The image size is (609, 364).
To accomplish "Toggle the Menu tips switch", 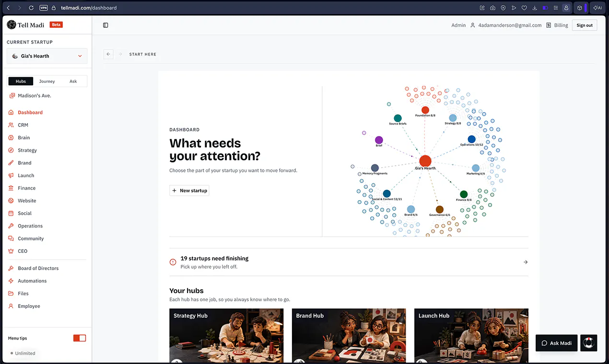I will tap(80, 338).
